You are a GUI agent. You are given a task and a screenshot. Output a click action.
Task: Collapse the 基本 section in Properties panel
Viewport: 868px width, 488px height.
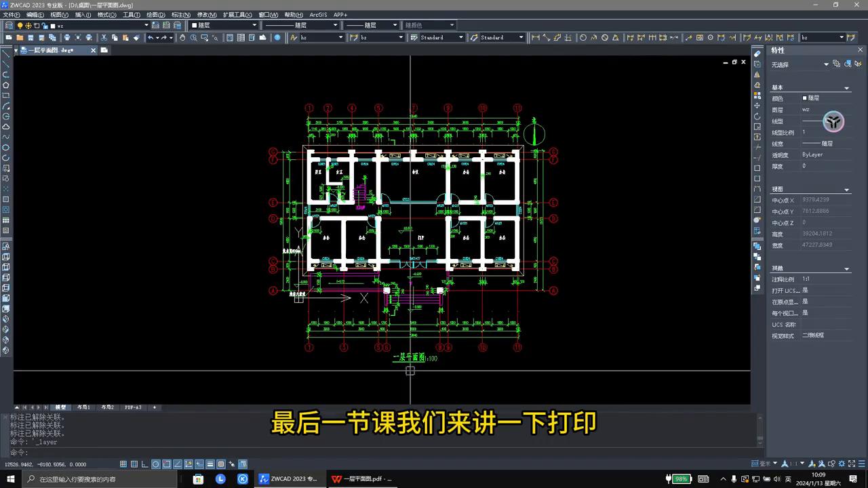click(x=846, y=87)
